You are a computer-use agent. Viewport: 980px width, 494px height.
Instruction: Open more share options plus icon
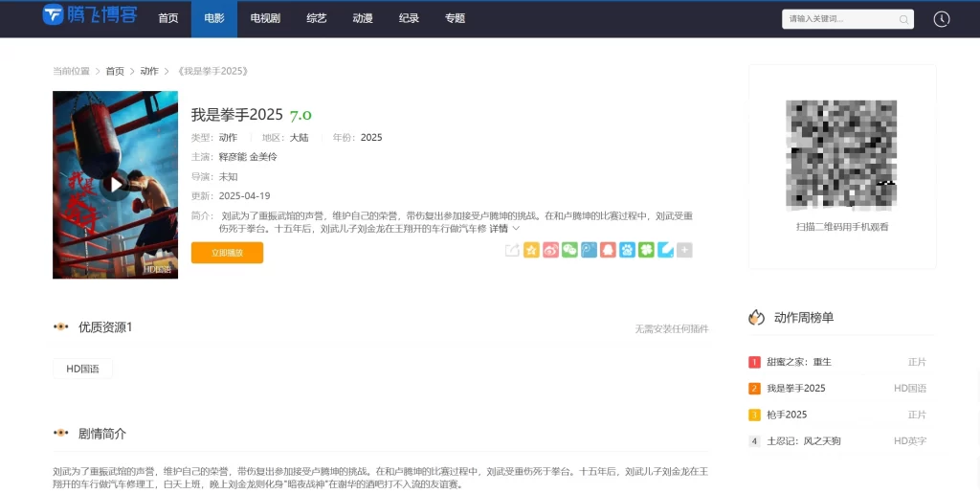[x=684, y=250]
